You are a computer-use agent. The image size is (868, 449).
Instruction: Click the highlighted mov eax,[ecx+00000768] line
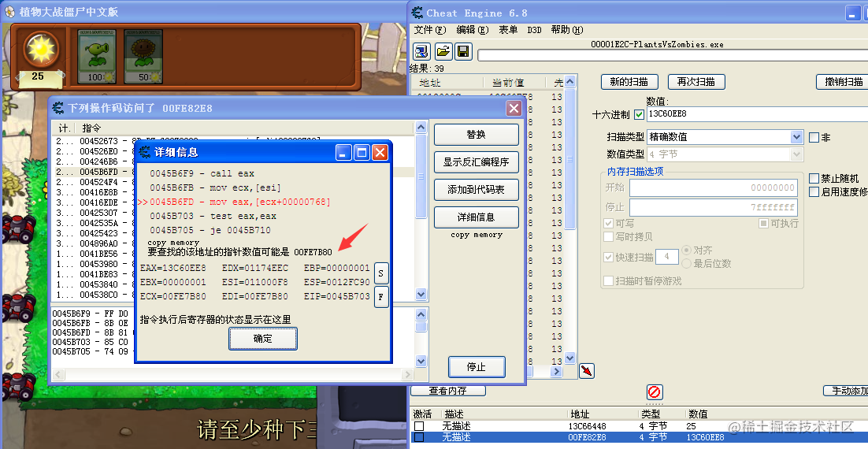(x=239, y=202)
